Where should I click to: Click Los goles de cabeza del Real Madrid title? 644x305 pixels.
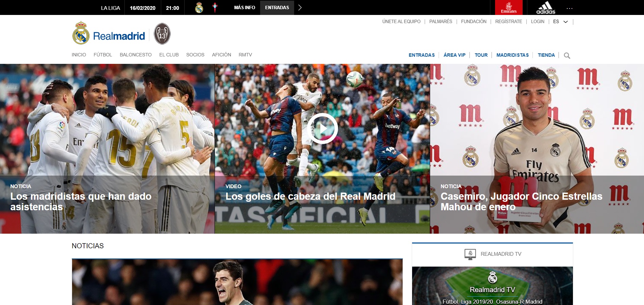pyautogui.click(x=310, y=196)
